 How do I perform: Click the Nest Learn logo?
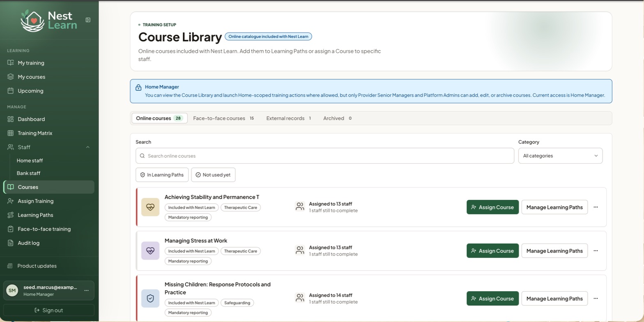click(x=48, y=21)
